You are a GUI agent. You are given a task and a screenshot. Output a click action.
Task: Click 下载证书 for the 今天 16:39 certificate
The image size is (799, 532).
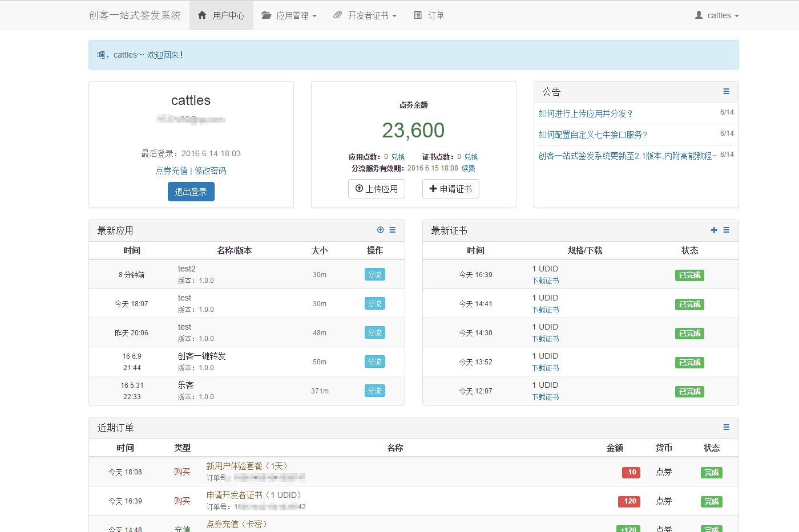pos(545,281)
